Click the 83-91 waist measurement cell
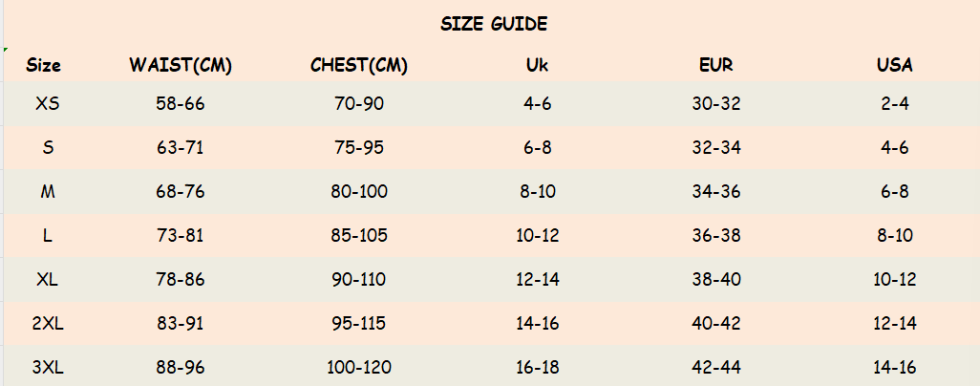 181,323
